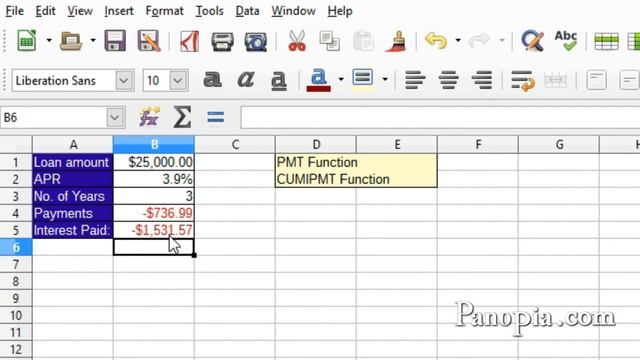The width and height of the screenshot is (640, 360).
Task: Insert rows with green table icon
Action: [x=607, y=41]
